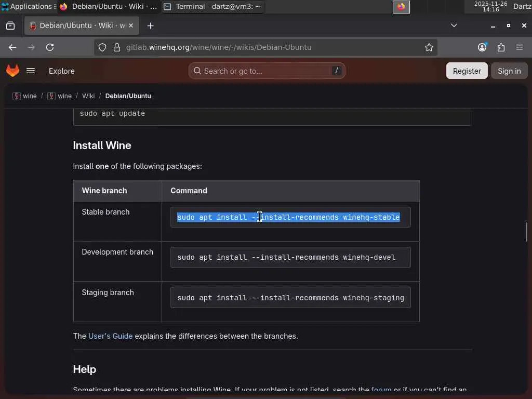Open the Applications menu in panel
532x399 pixels.
(x=29, y=6)
